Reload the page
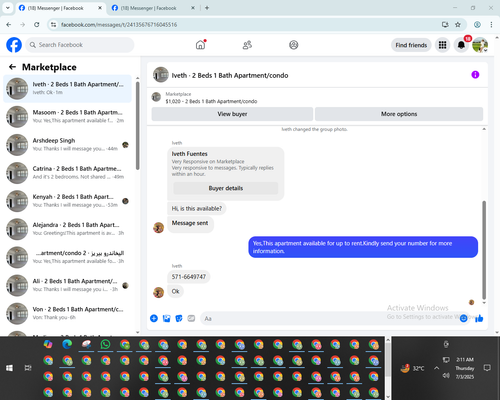This screenshot has height=400, width=500. pyautogui.click(x=37, y=25)
